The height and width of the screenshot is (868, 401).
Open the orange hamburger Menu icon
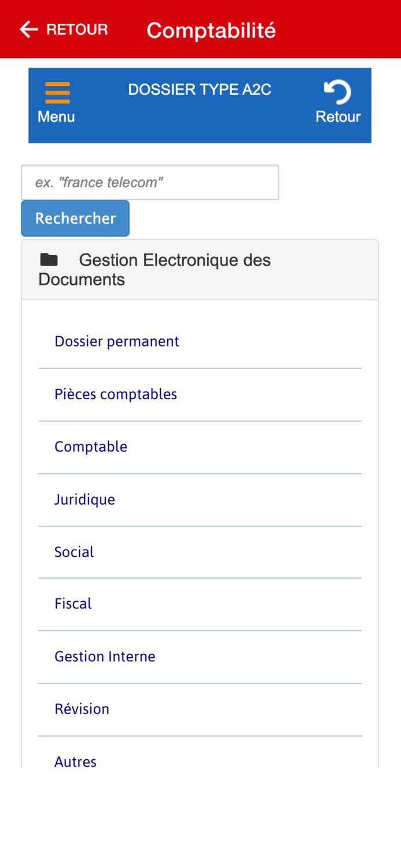pos(57,93)
